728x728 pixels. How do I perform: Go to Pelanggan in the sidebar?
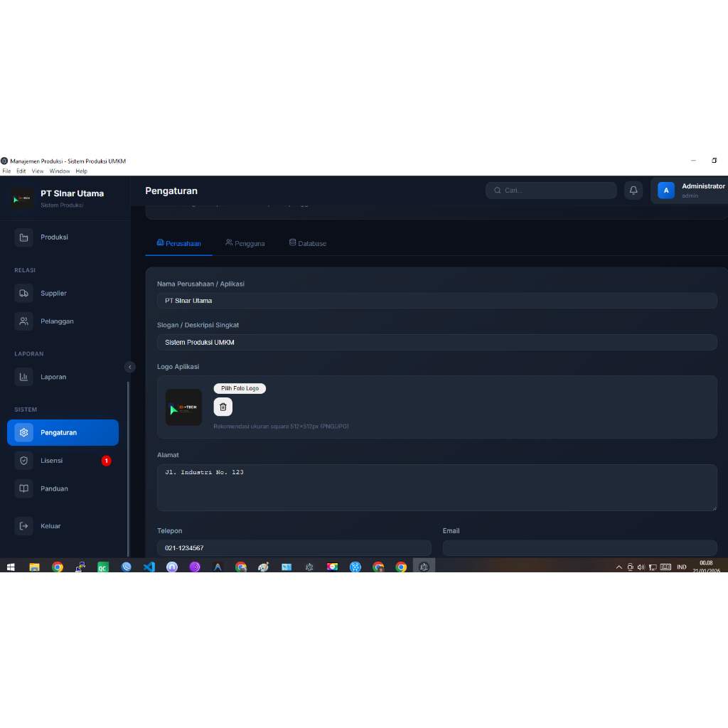63,321
